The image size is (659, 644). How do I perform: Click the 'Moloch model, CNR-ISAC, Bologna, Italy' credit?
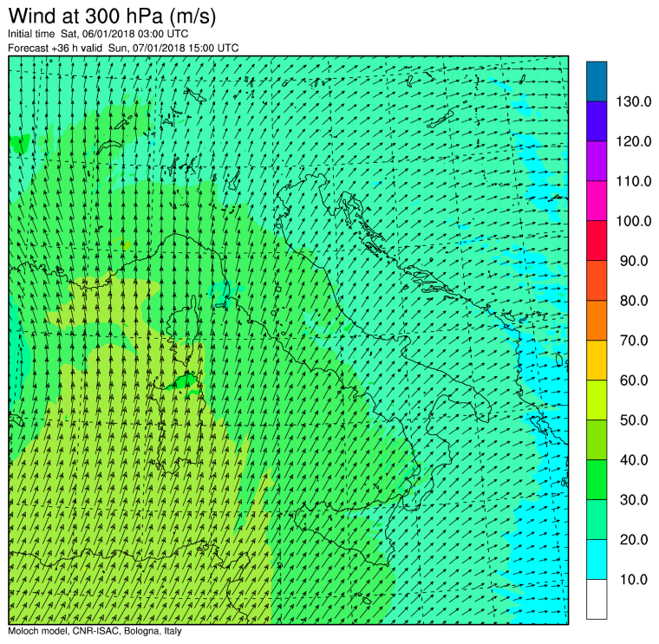click(x=95, y=631)
